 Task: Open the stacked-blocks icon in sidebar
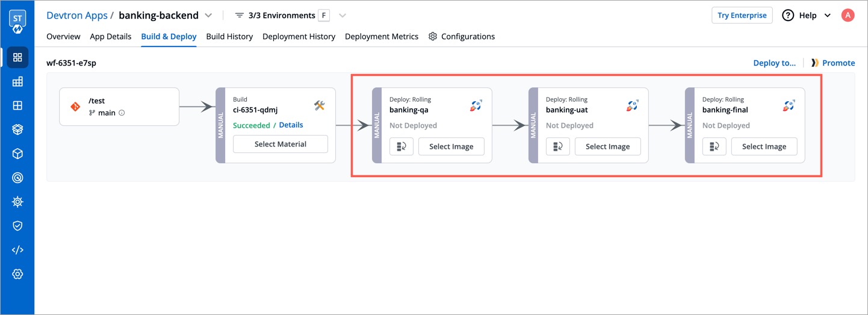tap(17, 81)
